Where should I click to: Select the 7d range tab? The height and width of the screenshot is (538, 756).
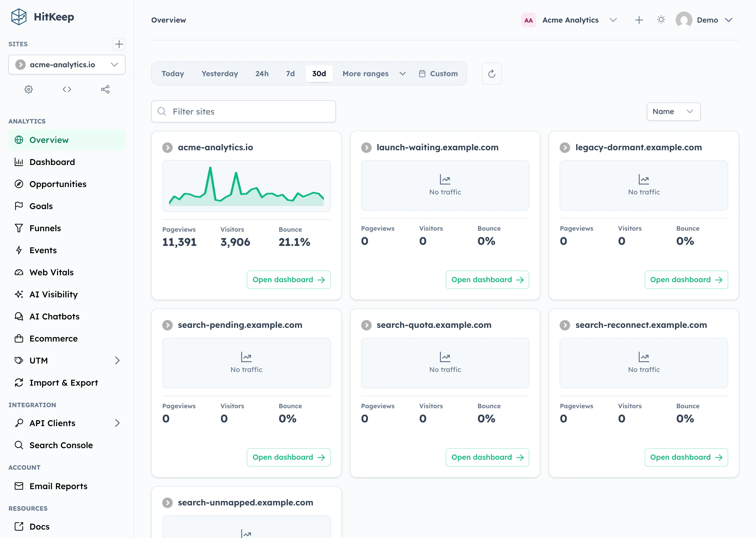coord(290,74)
